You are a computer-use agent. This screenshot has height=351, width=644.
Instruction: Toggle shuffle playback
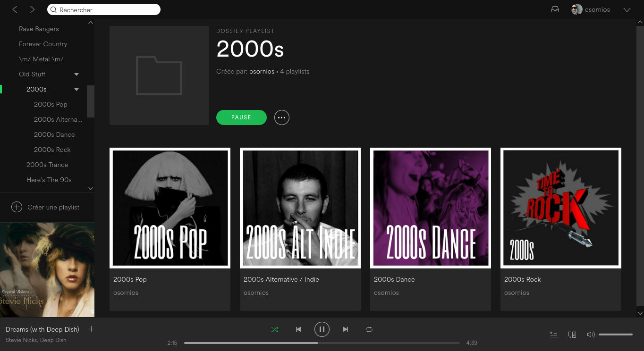click(x=275, y=329)
